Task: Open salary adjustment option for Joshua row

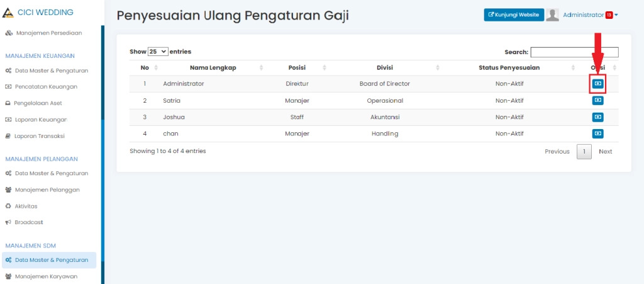Action: click(x=597, y=117)
